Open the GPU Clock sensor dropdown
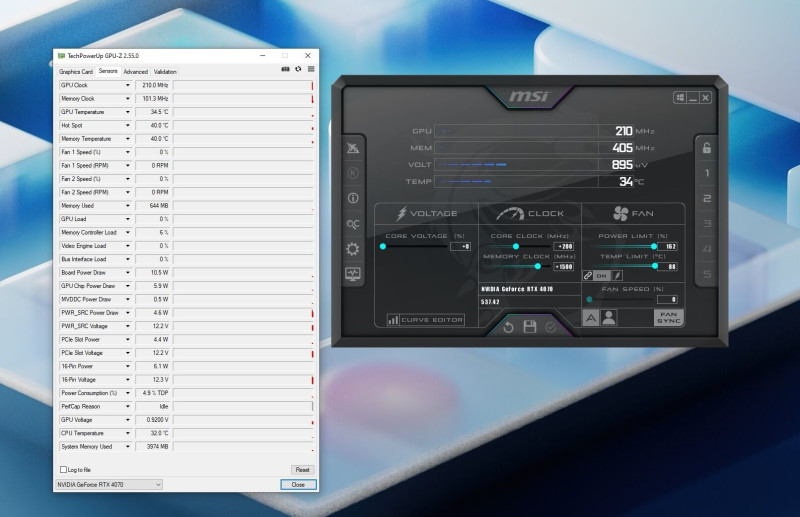The image size is (800, 517). pyautogui.click(x=128, y=85)
